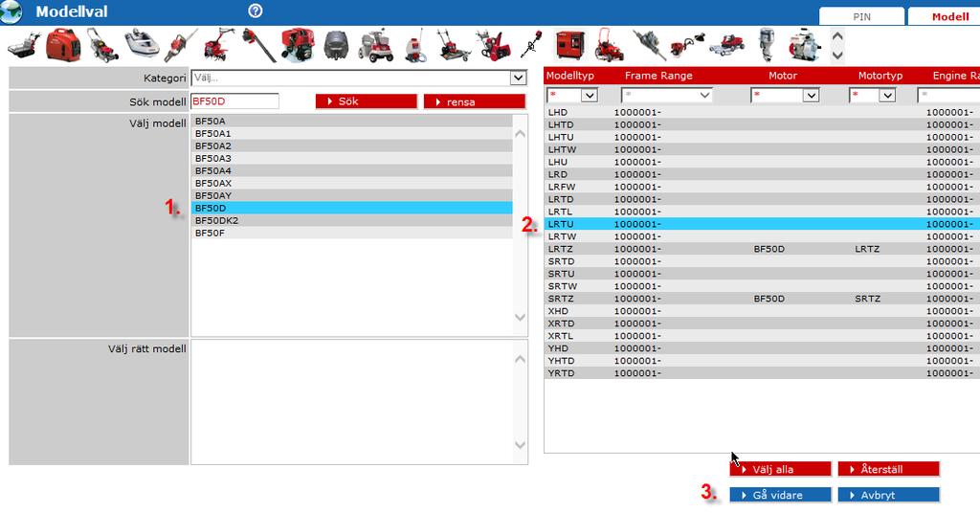Viewport: 980px width, 513px height.
Task: Open the Motortyp filter dropdown
Action: (x=887, y=95)
